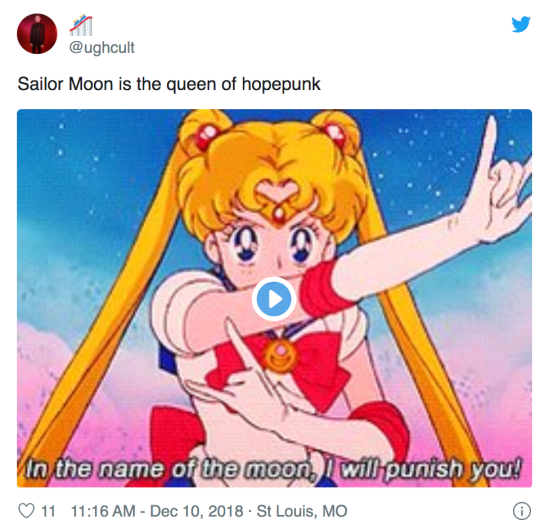Open the @ughcult handle link
The image size is (549, 529).
point(102,47)
